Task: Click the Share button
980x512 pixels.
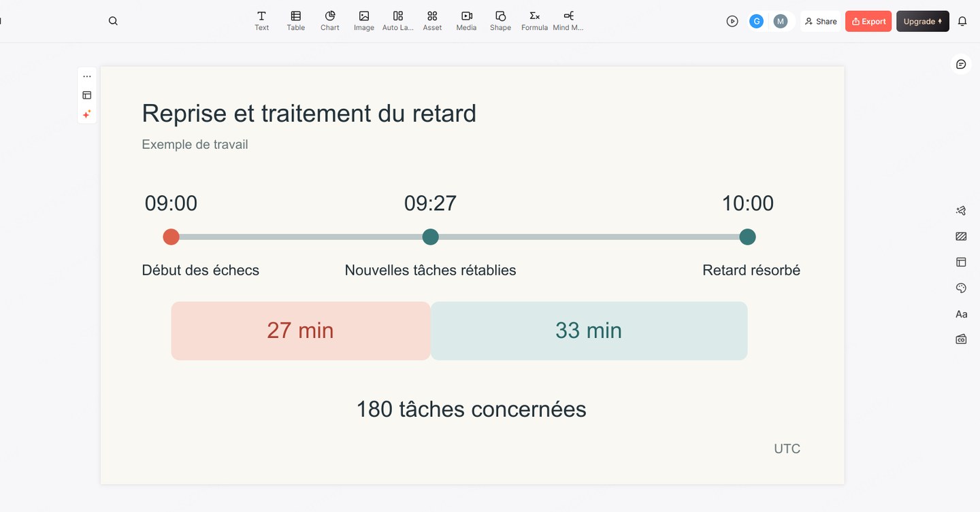Action: click(x=821, y=21)
